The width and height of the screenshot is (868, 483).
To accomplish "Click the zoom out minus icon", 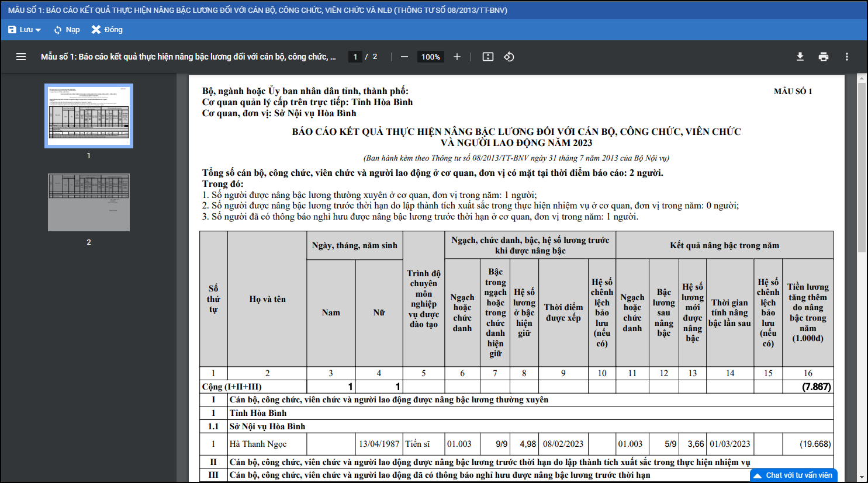I will pos(404,57).
